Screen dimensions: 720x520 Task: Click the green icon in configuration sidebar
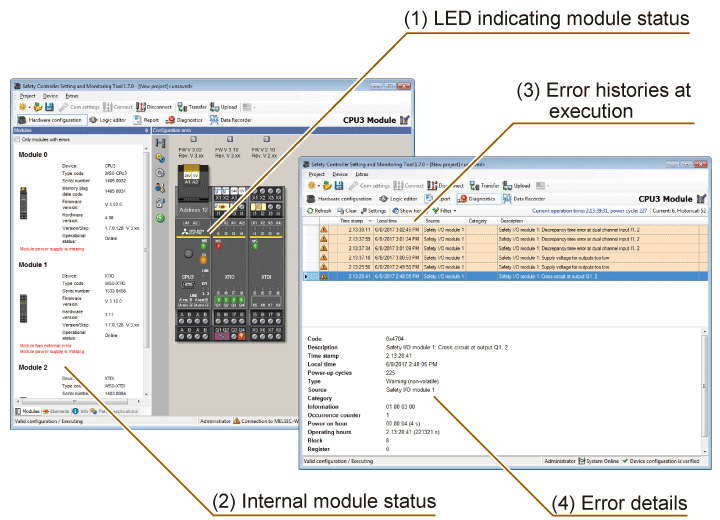[159, 218]
